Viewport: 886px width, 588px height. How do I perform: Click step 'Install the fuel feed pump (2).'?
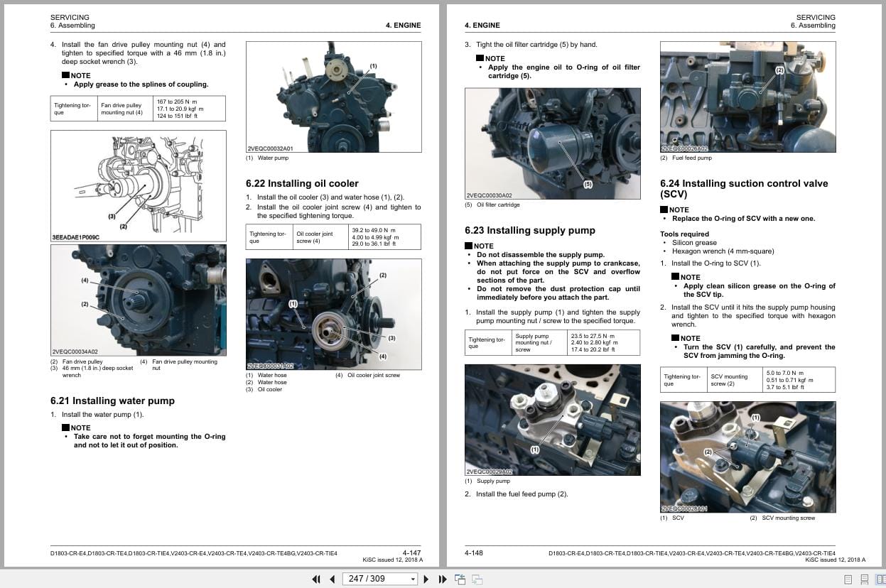tap(522, 494)
